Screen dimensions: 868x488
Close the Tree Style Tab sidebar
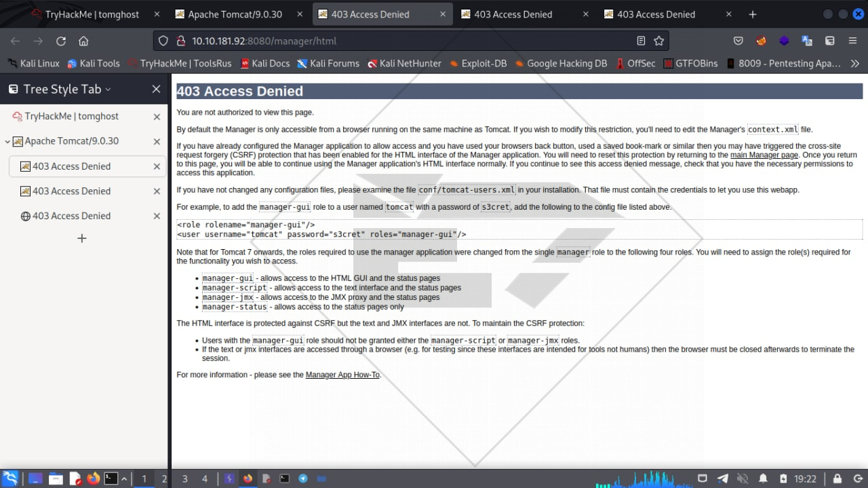point(156,89)
